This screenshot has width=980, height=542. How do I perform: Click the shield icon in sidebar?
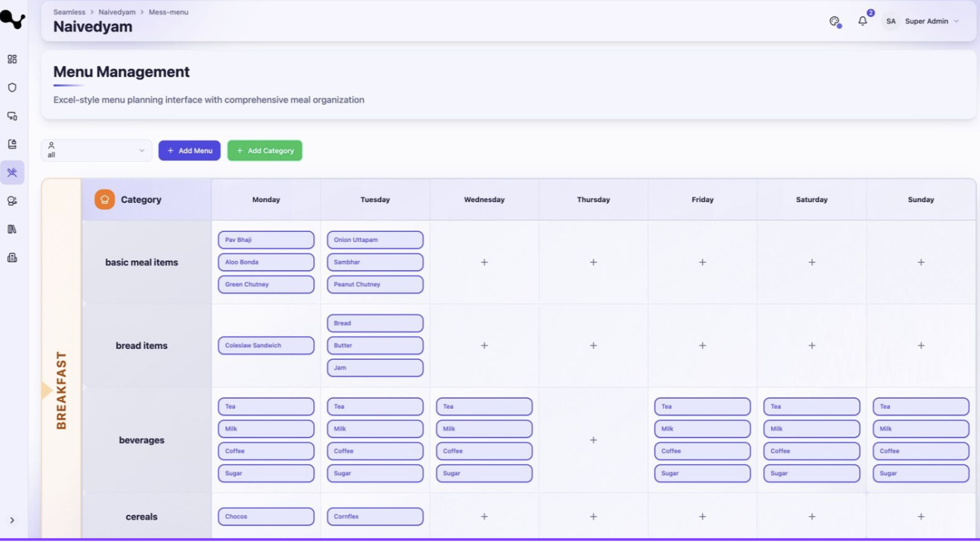click(12, 87)
